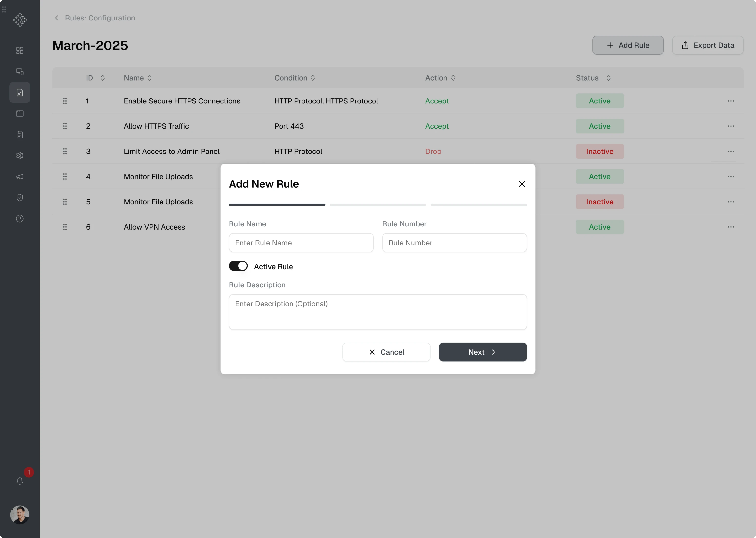
Task: Click the announcements megaphone icon
Action: click(20, 177)
